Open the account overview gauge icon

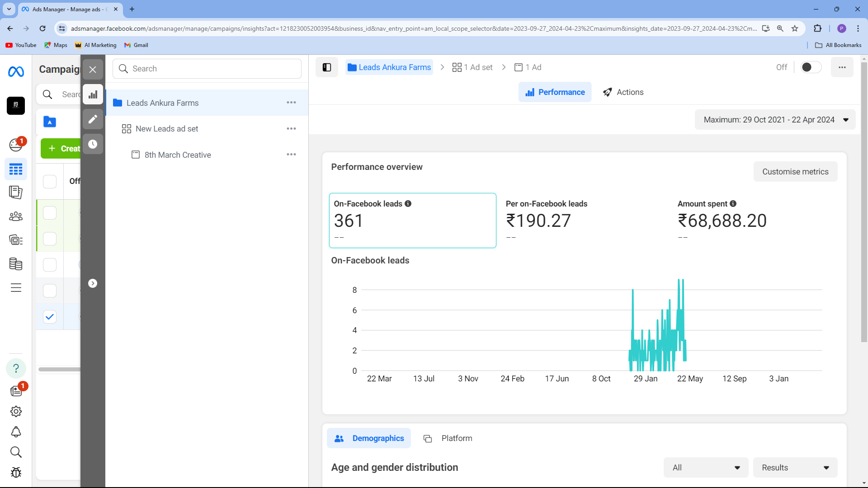pos(16,145)
